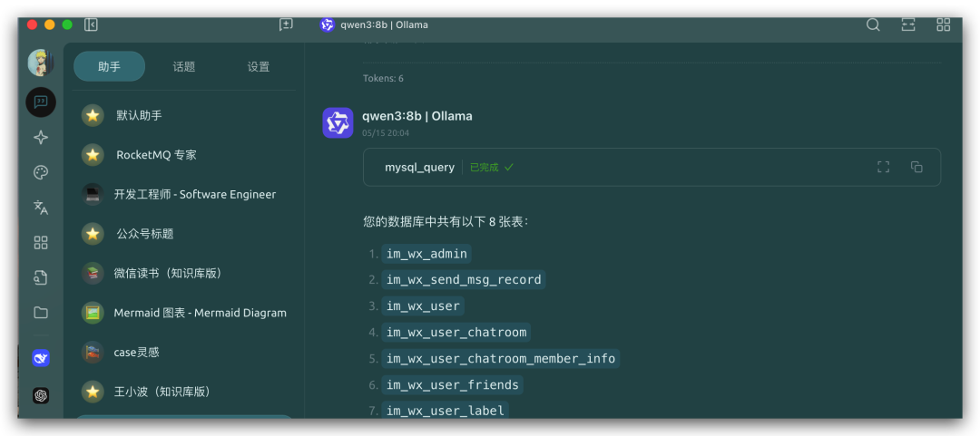The height and width of the screenshot is (436, 980).
Task: Open the files folder icon in the left rail
Action: coord(41,313)
